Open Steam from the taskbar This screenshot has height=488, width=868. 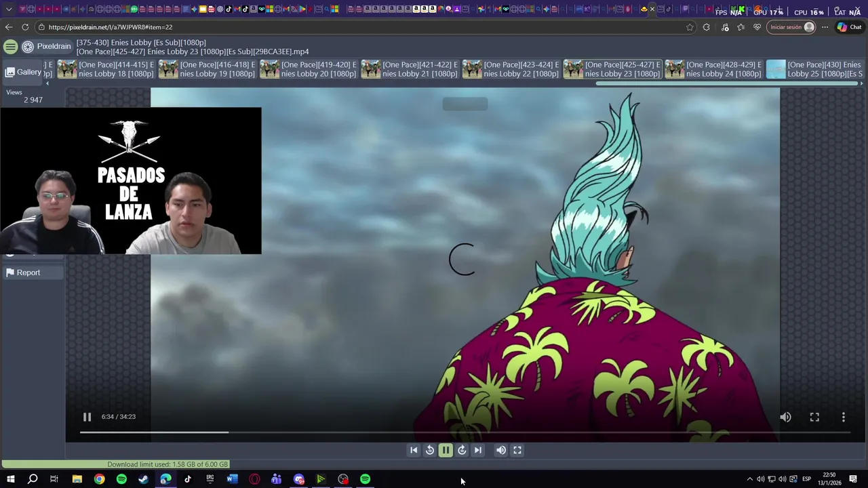[x=144, y=479]
